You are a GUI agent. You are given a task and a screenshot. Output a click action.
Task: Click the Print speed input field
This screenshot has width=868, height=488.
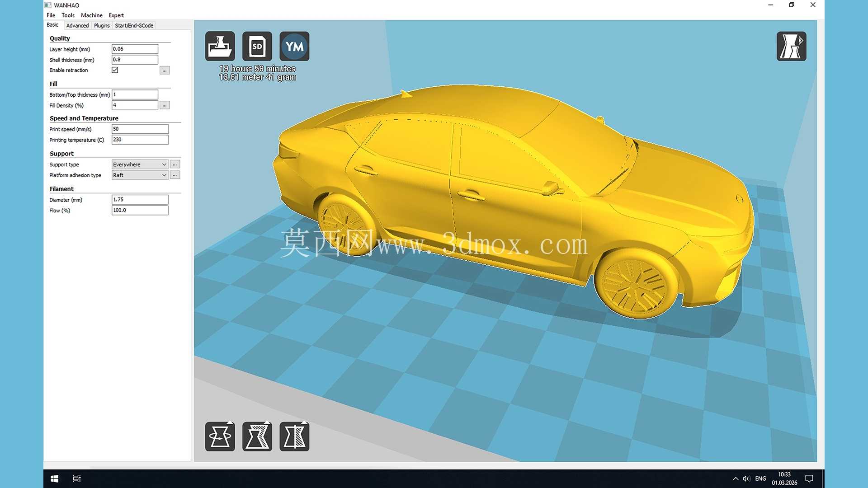140,129
